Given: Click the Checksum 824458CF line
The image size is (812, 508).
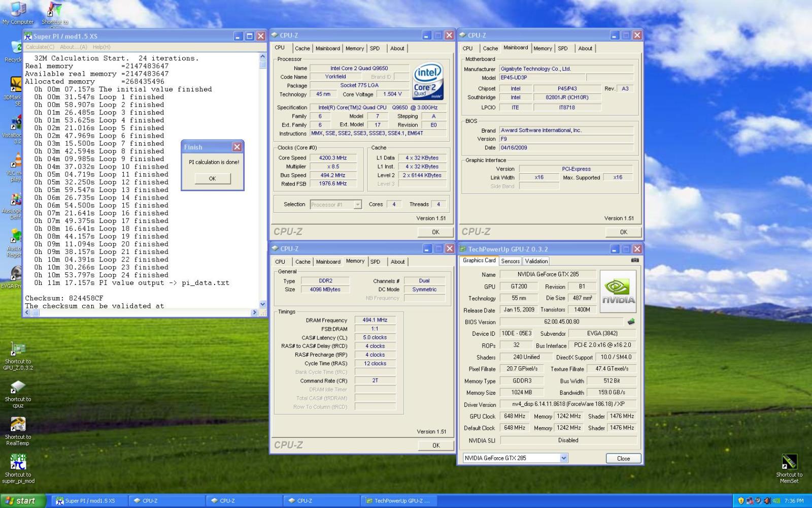Looking at the screenshot, I should click(x=64, y=298).
